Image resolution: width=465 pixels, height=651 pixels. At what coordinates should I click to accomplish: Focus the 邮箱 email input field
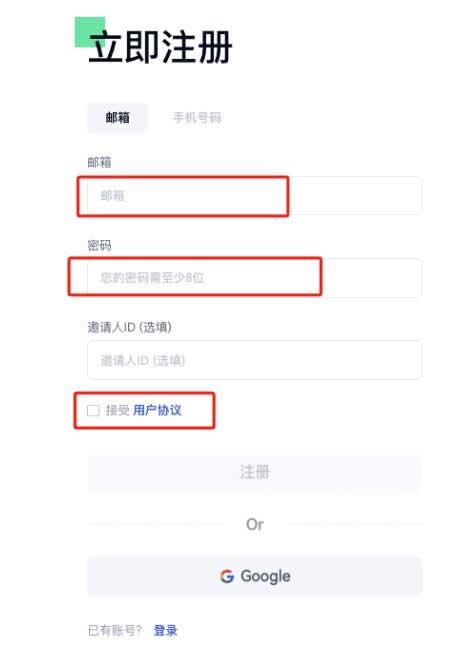[x=255, y=196]
